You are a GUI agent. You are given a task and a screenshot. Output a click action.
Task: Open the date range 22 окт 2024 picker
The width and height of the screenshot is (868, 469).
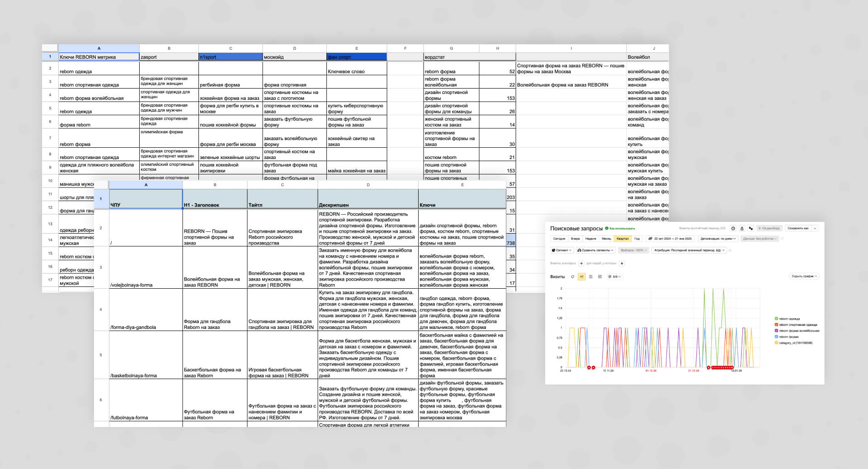coord(670,239)
